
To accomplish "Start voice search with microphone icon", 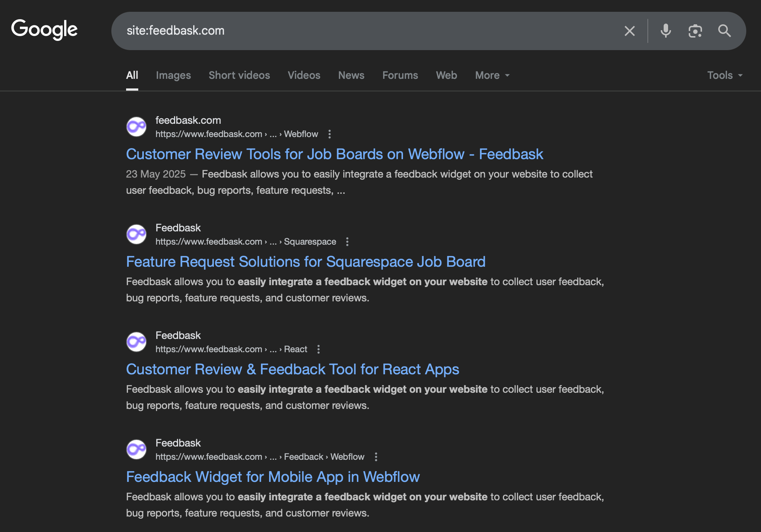I will tap(666, 31).
